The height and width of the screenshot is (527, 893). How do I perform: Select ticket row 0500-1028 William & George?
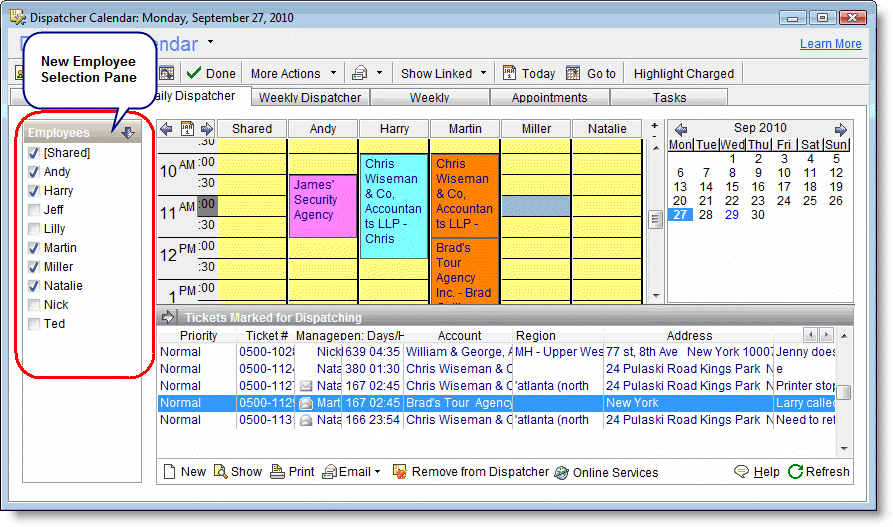point(496,352)
